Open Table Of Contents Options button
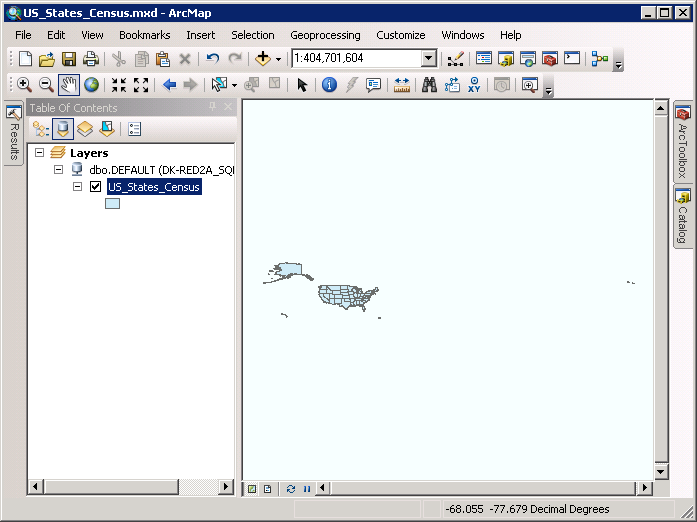The image size is (697, 522). pyautogui.click(x=134, y=129)
